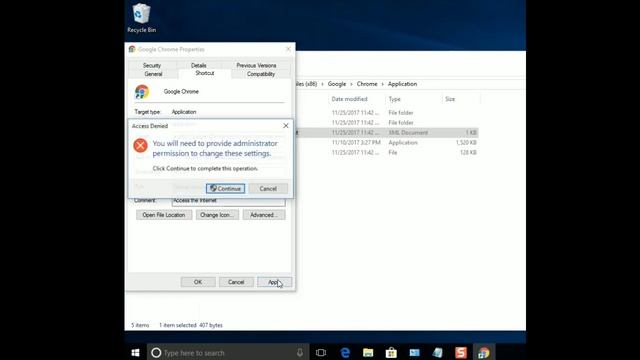
Task: Launch Microsoft Edge from the taskbar
Action: coord(345,353)
